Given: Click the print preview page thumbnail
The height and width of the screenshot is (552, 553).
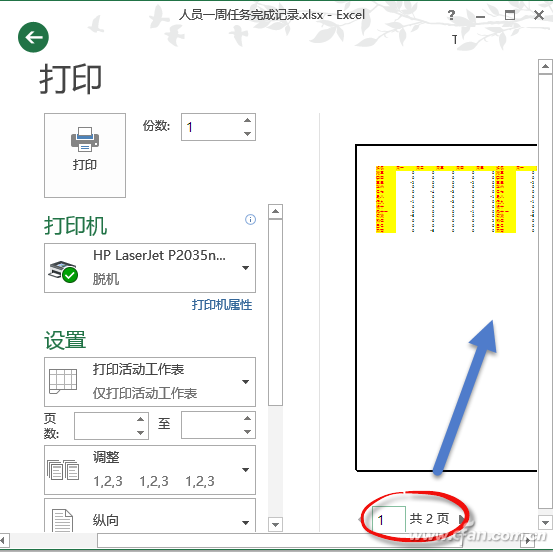Looking at the screenshot, I should tap(446, 308).
